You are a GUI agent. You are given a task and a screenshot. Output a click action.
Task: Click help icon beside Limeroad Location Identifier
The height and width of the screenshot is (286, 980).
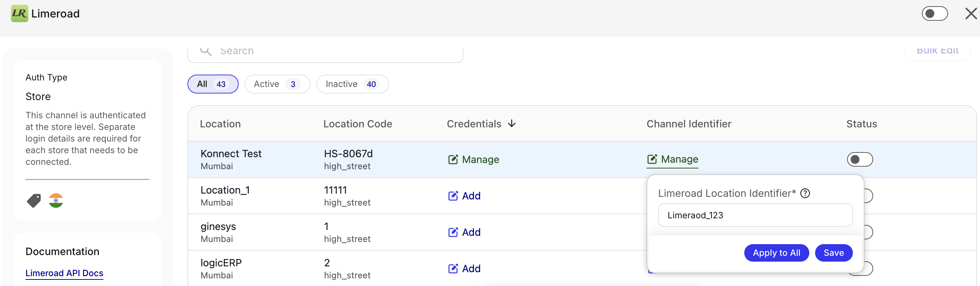click(805, 193)
